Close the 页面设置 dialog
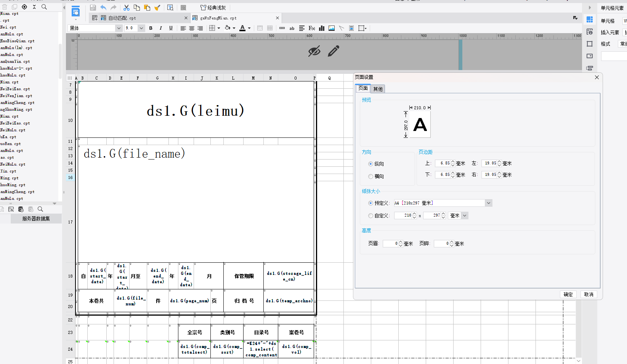Viewport: 627px width, 364px height. click(597, 77)
